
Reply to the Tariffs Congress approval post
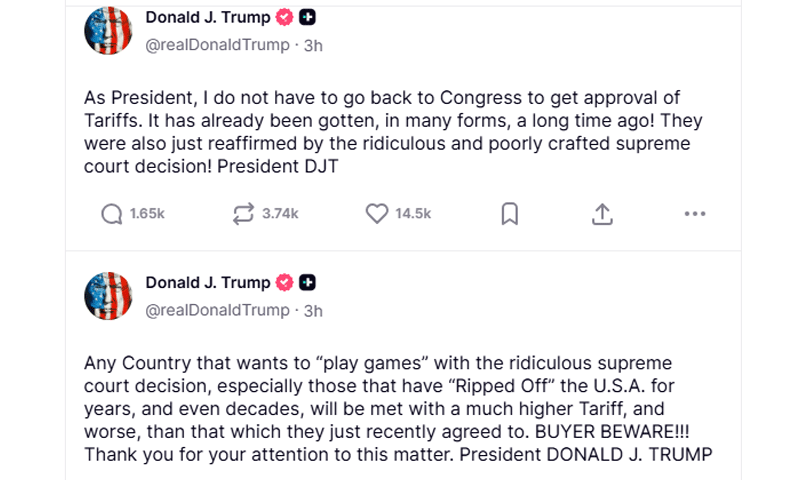click(112, 214)
